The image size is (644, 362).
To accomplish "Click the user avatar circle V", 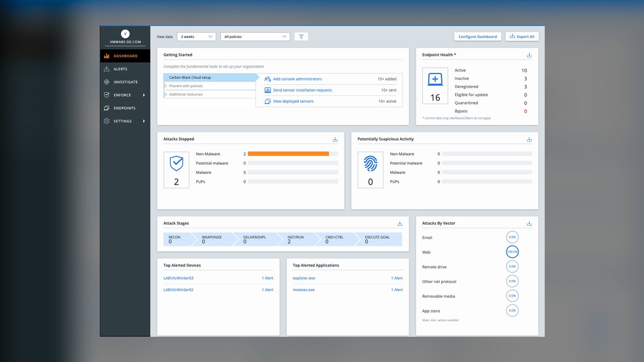I will pos(126,34).
